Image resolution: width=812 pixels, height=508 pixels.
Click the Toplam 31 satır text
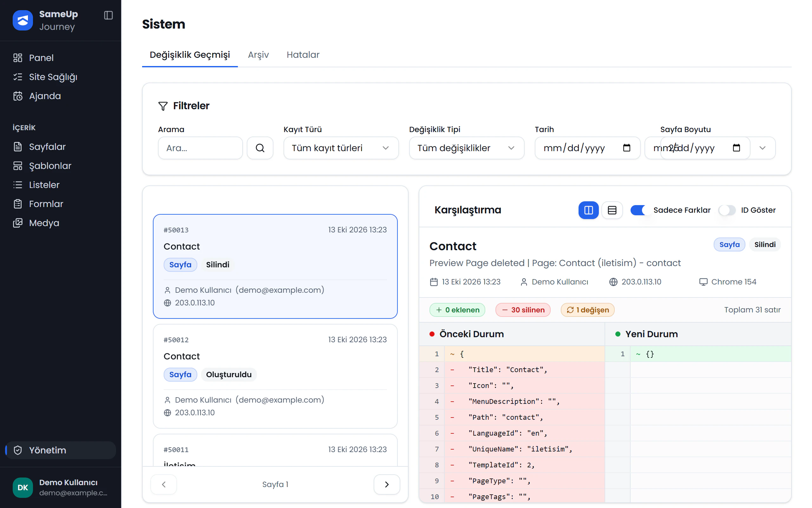point(752,310)
